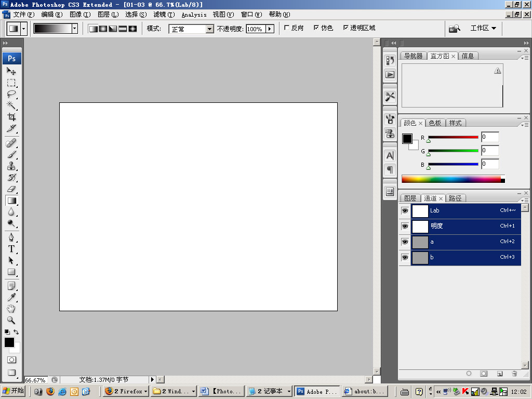This screenshot has width=532, height=399.
Task: Switch to the 导航器 (Navigator) tab
Action: point(413,56)
